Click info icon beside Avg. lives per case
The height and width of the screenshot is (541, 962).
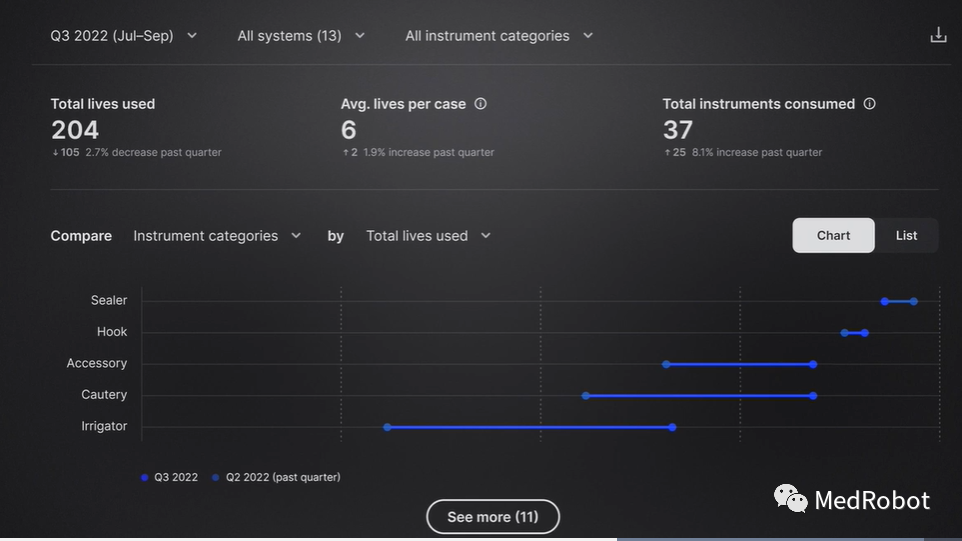pyautogui.click(x=480, y=104)
